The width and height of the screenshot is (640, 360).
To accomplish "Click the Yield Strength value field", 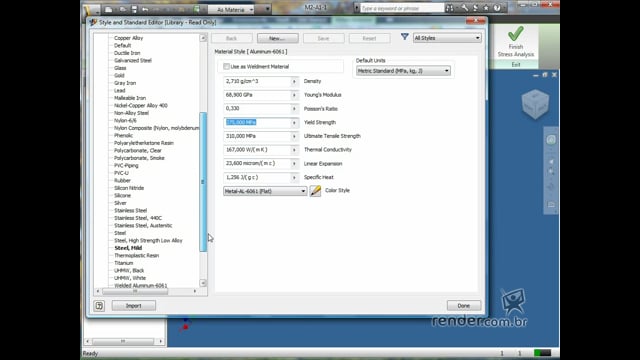I will [257, 122].
